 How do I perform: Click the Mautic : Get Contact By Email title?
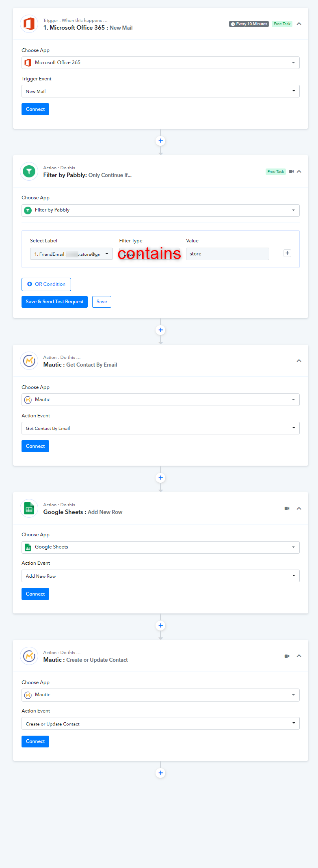point(80,365)
